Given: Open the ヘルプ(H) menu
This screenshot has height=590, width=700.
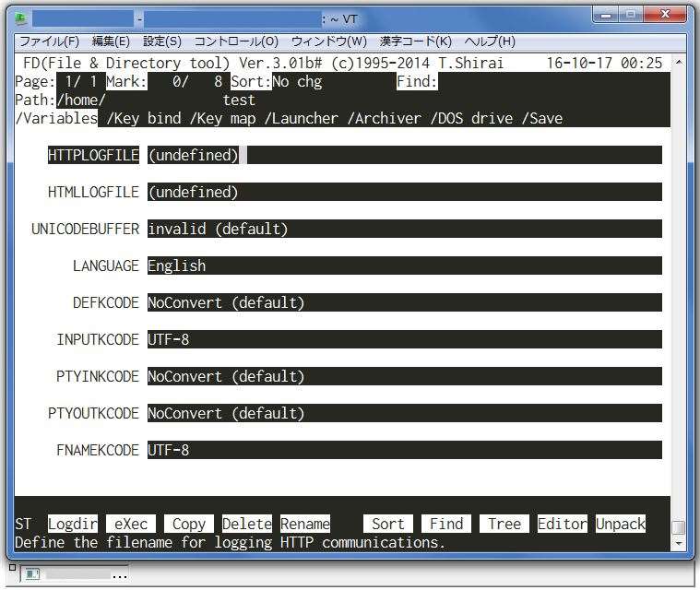Looking at the screenshot, I should (490, 41).
